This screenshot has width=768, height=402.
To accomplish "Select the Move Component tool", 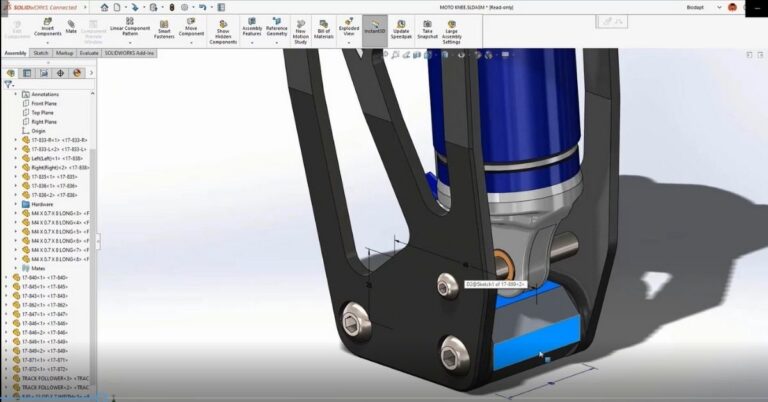I will (191, 28).
